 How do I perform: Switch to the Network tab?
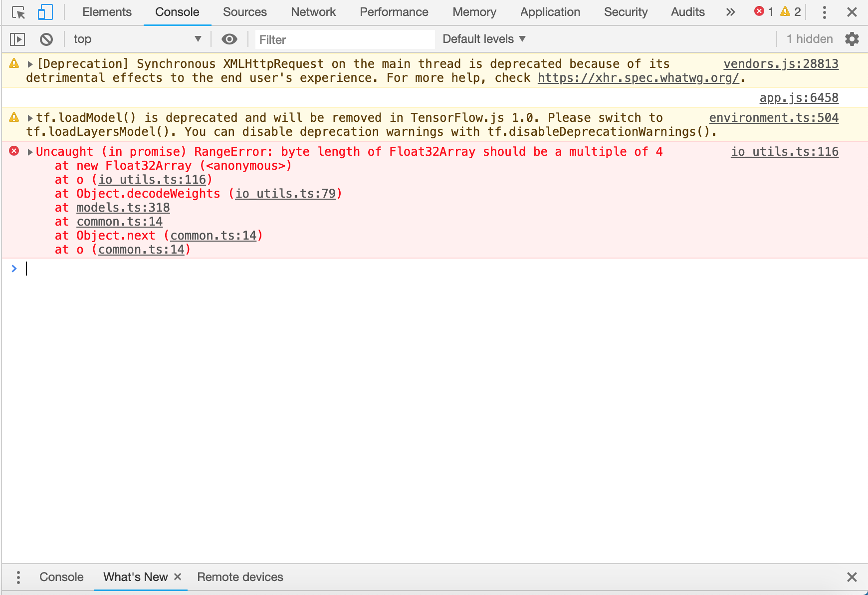click(x=313, y=11)
